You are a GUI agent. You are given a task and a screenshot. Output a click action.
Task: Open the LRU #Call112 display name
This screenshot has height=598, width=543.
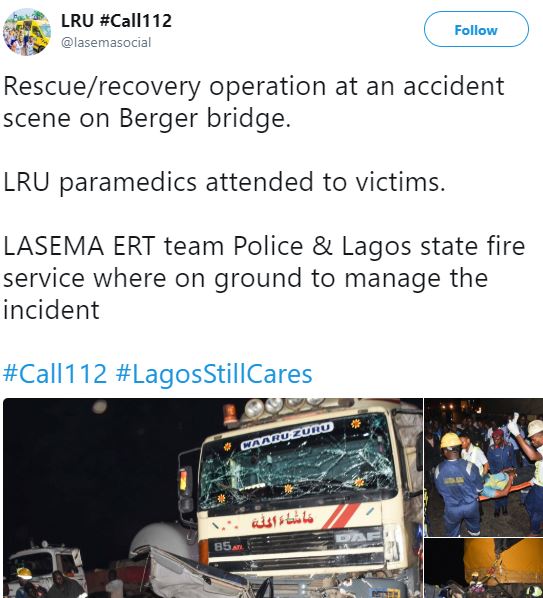(116, 20)
